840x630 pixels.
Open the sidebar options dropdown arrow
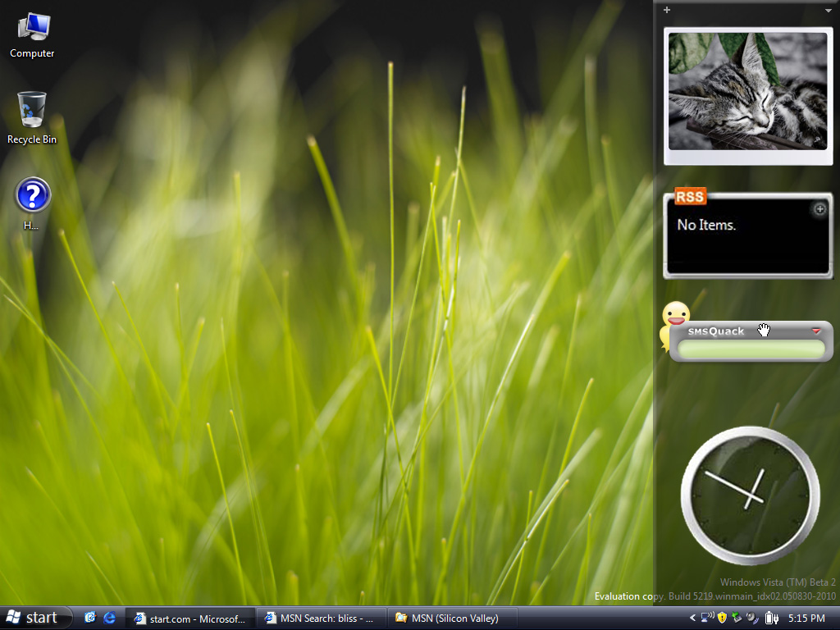point(829,11)
